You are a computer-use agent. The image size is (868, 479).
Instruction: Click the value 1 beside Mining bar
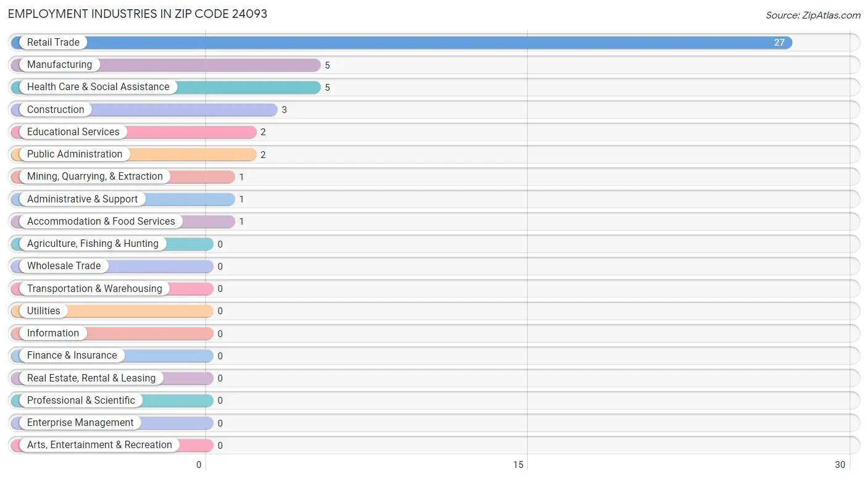pos(242,177)
